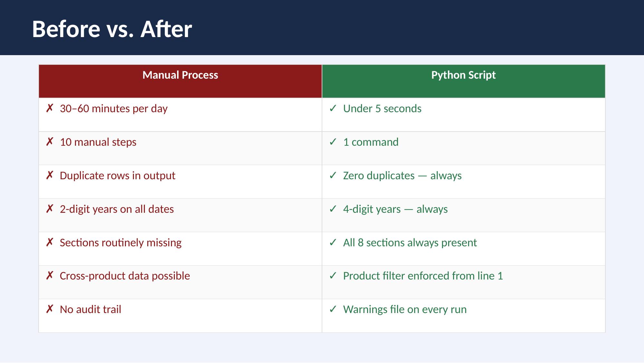Click the X mark beside "Sections routinely missing"
Image resolution: width=644 pixels, height=363 pixels.
coord(50,242)
